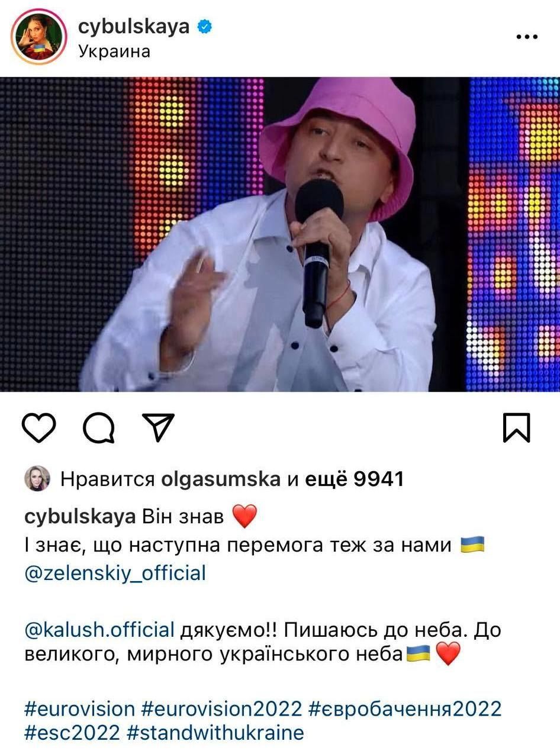The image size is (560, 754).
Task: Open olgasumska's profile from likes line
Action: [221, 479]
